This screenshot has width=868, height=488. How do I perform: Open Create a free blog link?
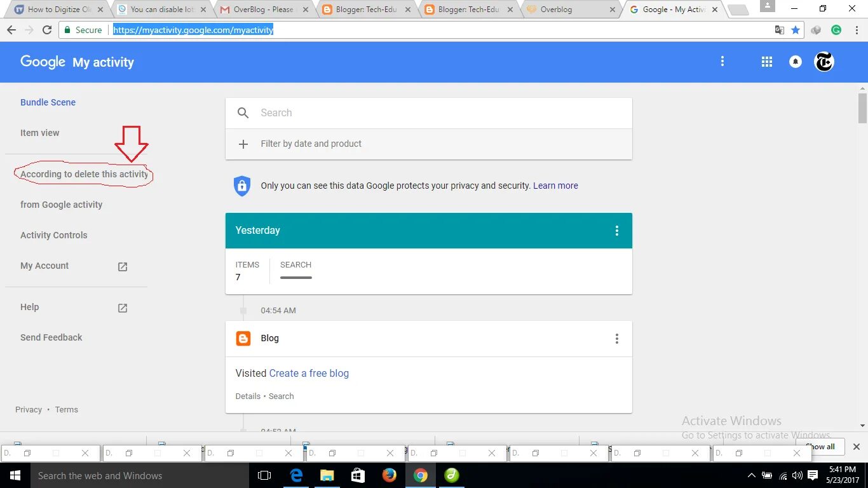pos(309,374)
